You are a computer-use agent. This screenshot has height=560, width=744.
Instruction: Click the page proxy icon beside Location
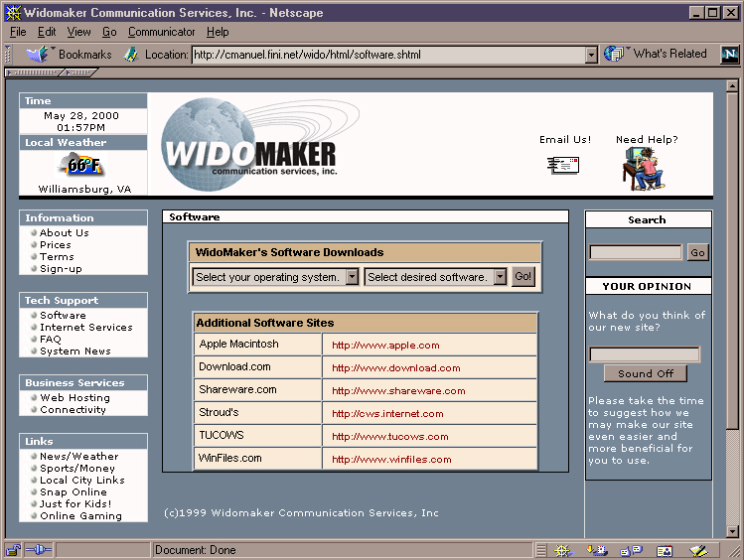point(131,54)
